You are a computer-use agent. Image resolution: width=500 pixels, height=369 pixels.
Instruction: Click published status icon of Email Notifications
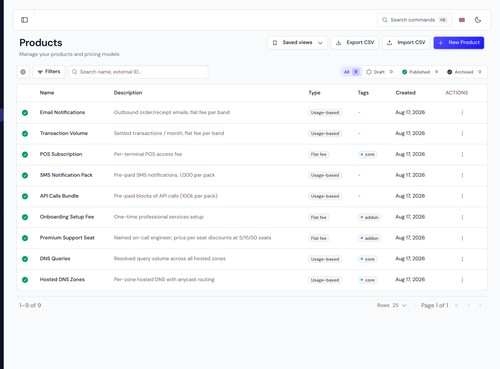tap(25, 113)
